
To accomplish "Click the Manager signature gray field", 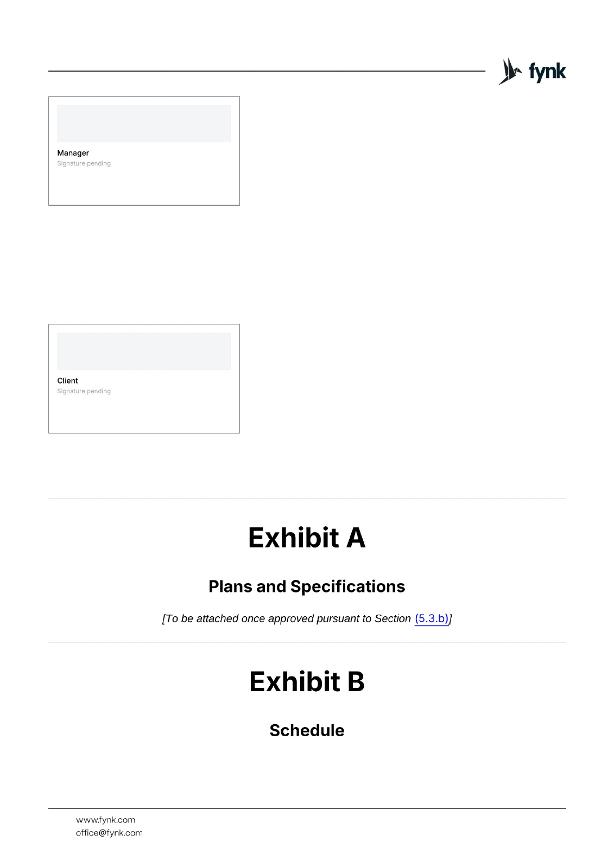I will (144, 124).
